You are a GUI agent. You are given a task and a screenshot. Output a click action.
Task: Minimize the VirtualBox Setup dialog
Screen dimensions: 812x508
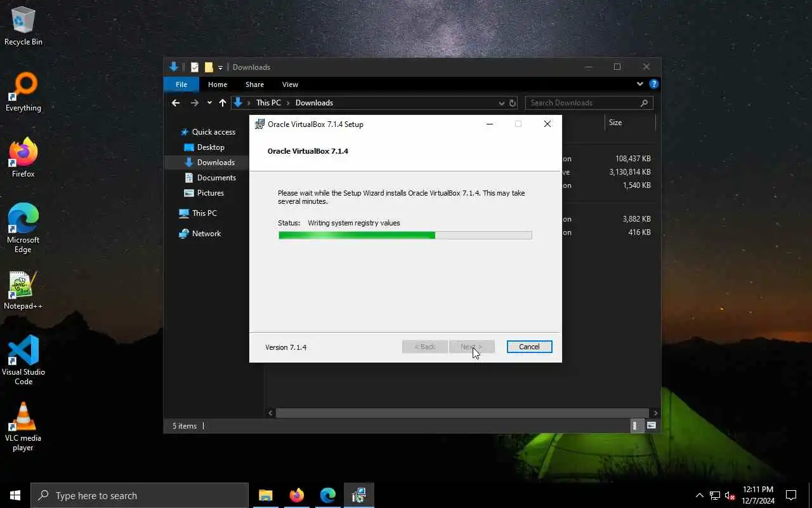pos(489,124)
